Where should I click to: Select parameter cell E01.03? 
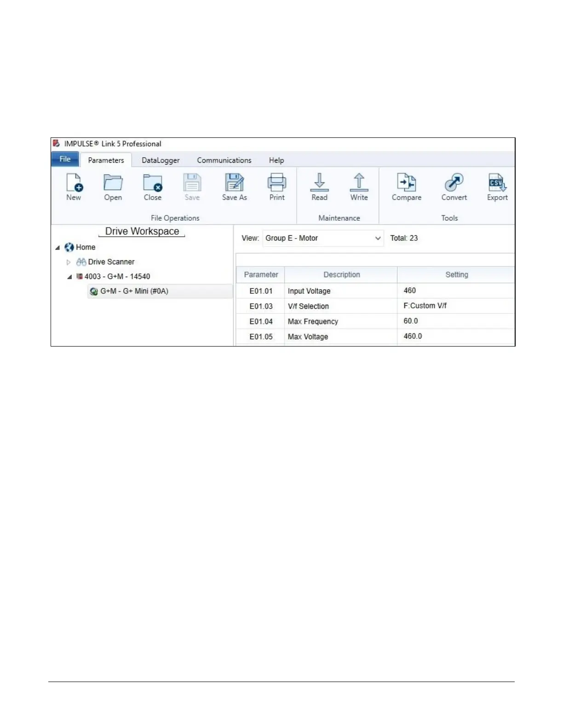[261, 306]
